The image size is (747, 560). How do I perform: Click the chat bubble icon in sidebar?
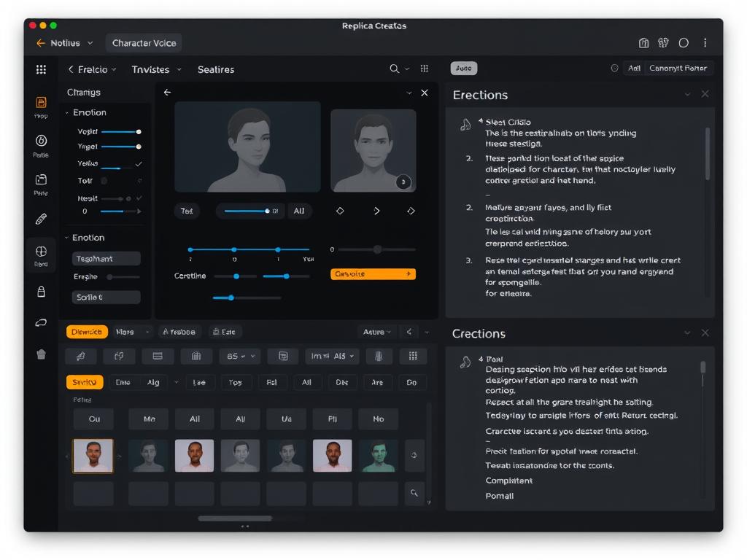click(41, 322)
